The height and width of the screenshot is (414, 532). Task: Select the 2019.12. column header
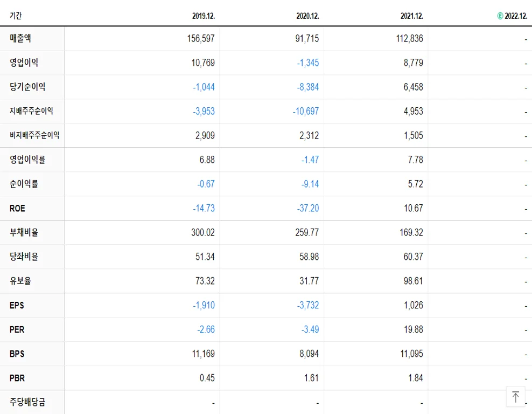tap(204, 16)
